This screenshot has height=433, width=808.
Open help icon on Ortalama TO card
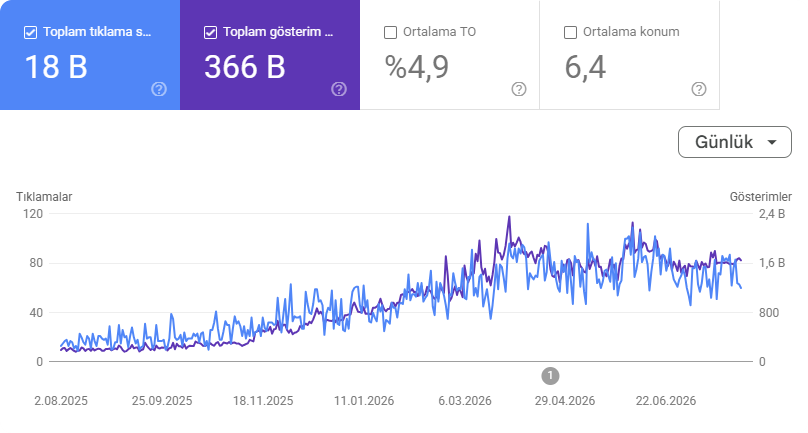(x=518, y=89)
